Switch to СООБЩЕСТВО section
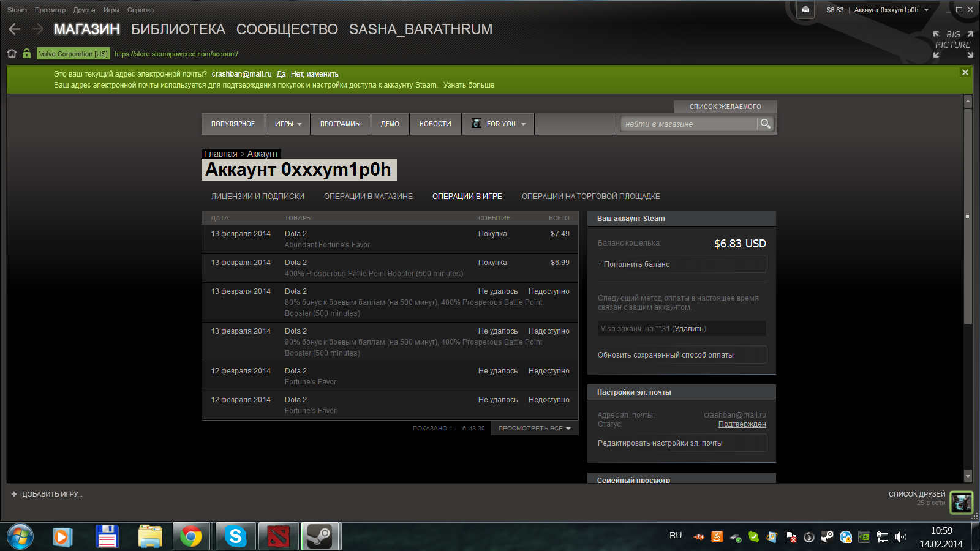The image size is (980, 551). click(287, 29)
